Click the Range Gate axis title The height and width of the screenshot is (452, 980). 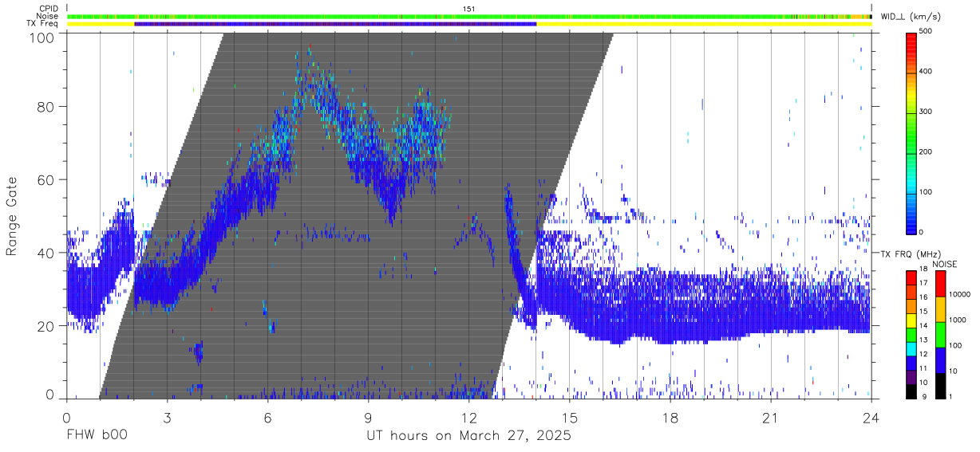13,217
